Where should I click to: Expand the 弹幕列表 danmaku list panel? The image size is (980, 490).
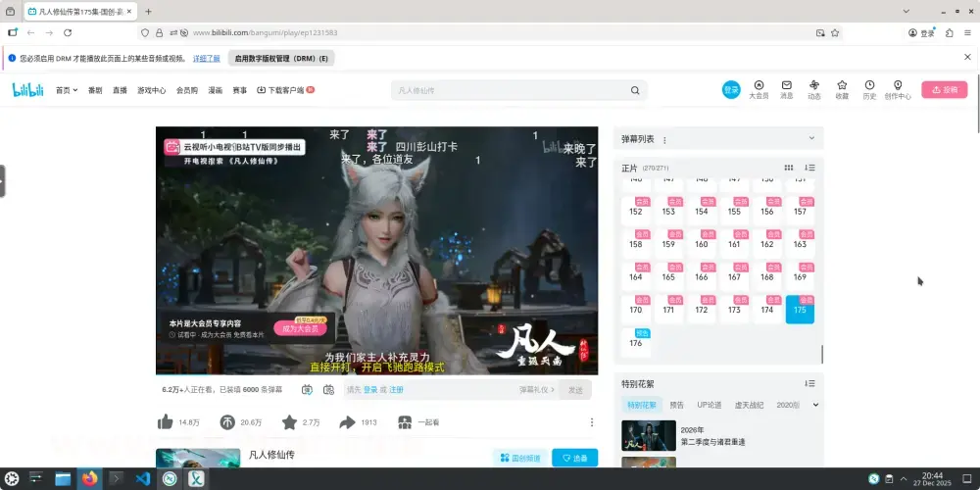[x=811, y=139]
